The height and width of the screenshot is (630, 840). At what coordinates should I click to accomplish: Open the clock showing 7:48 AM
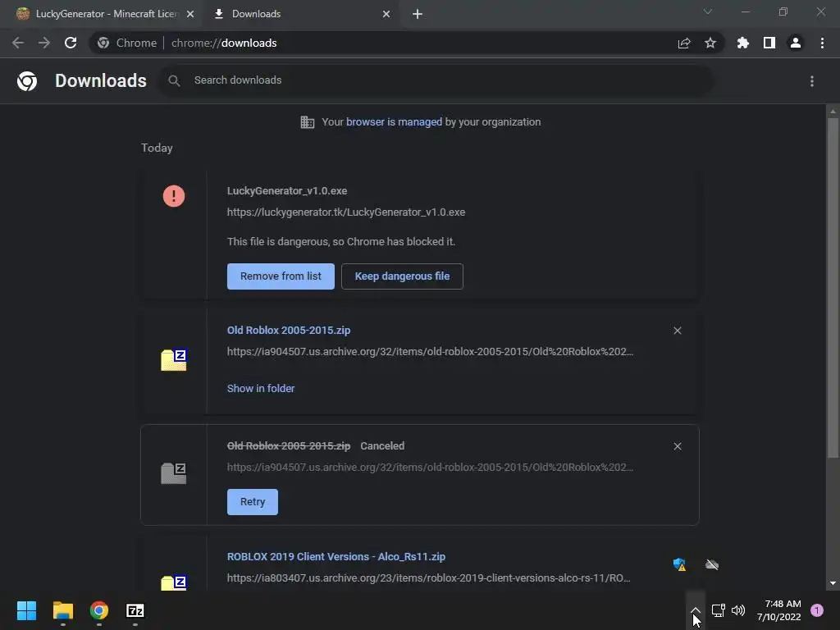[x=779, y=610]
